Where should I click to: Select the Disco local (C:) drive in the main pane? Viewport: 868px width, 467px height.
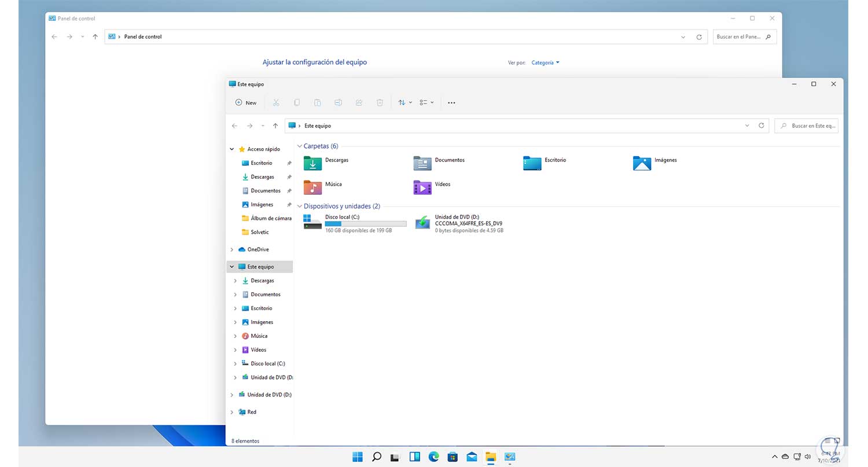(x=355, y=223)
